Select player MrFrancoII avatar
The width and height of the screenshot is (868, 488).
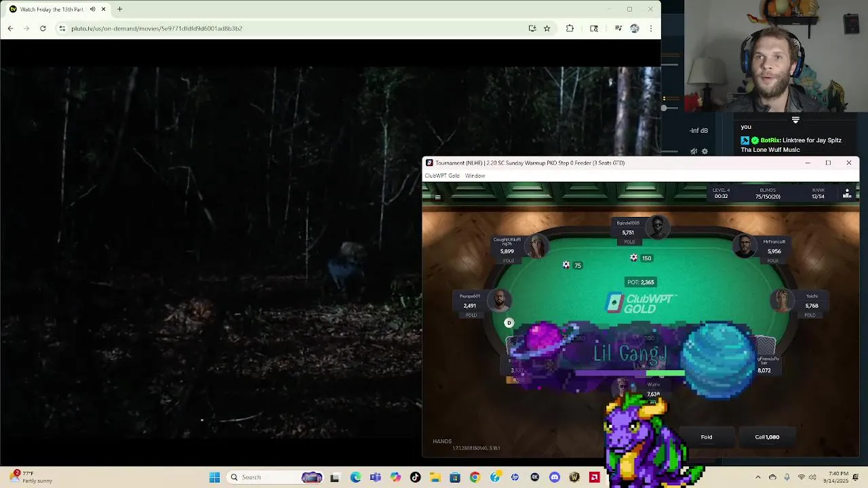click(745, 246)
